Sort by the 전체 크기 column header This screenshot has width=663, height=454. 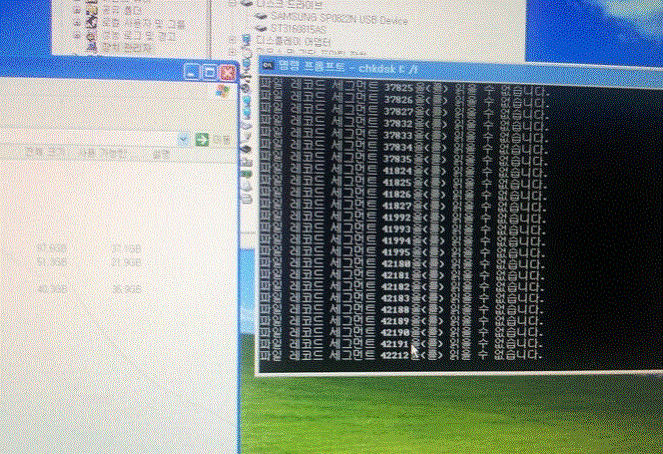(x=45, y=152)
